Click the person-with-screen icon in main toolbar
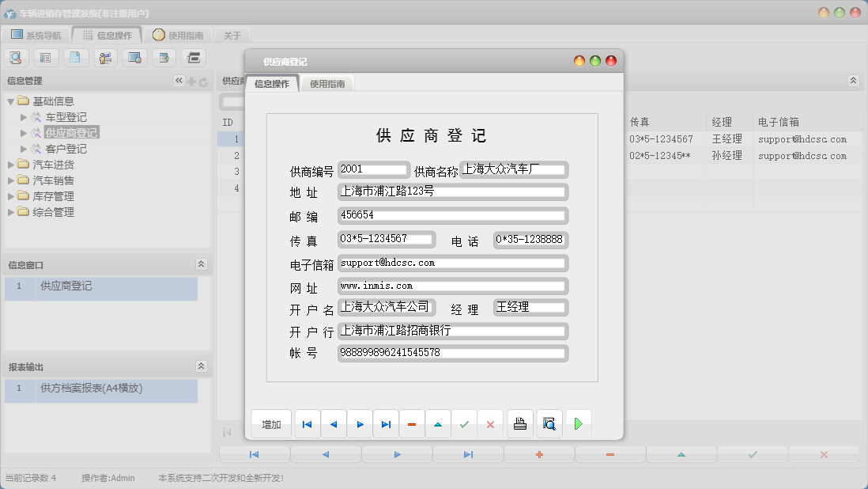 105,57
